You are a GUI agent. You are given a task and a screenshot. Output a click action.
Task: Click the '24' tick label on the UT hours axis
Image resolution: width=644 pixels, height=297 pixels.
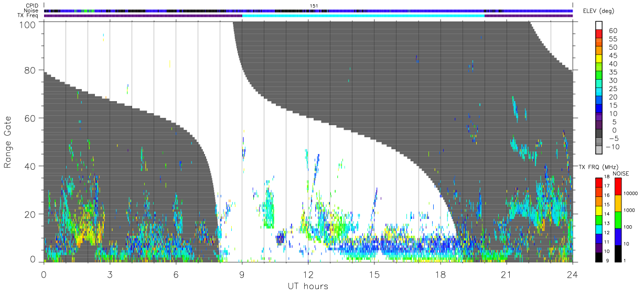pos(573,275)
